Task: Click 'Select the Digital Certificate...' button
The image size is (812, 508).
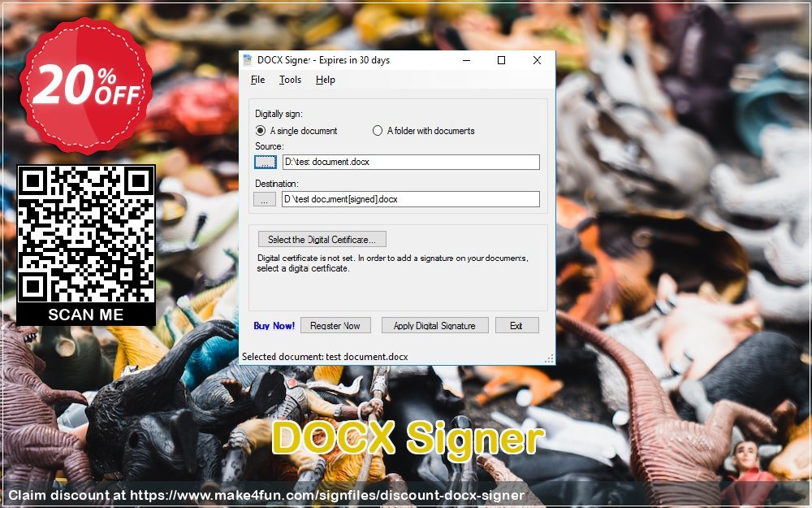Action: coord(322,239)
